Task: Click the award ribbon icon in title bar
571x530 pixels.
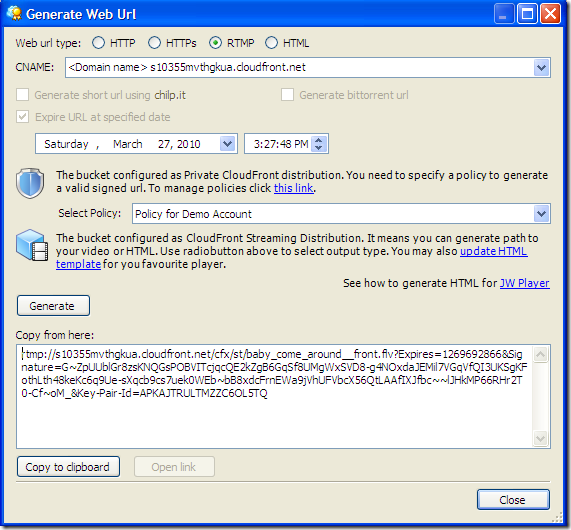Action: [x=15, y=14]
